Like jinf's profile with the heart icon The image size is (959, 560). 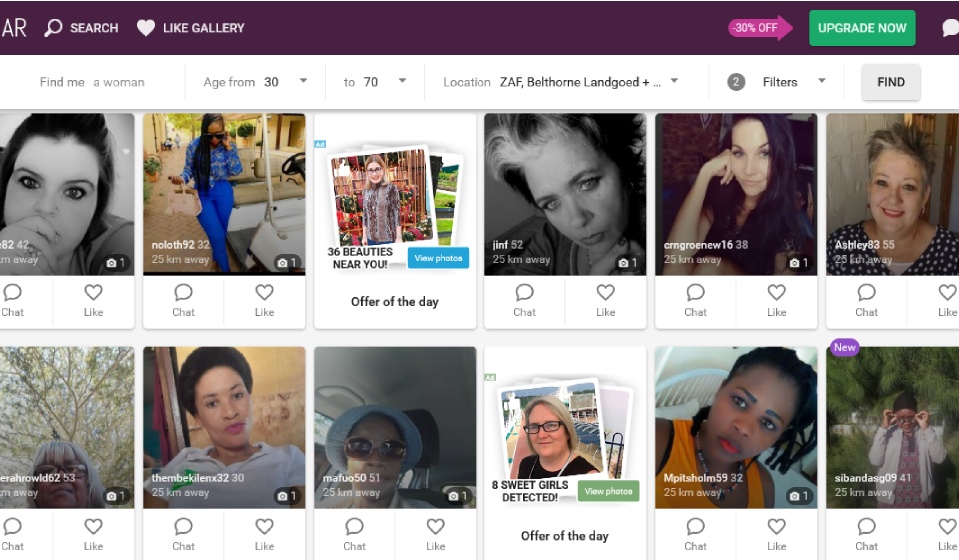click(x=605, y=293)
